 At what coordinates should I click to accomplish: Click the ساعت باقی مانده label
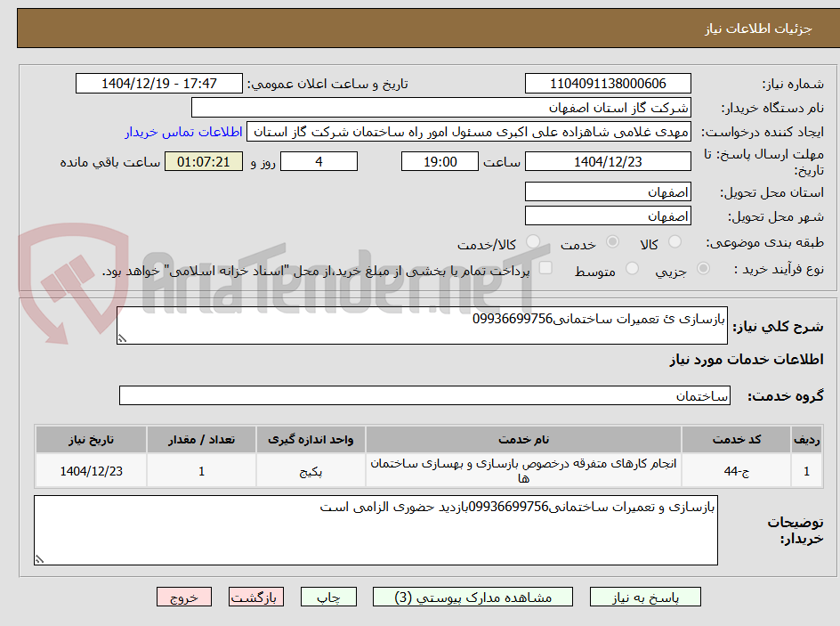click(x=109, y=162)
